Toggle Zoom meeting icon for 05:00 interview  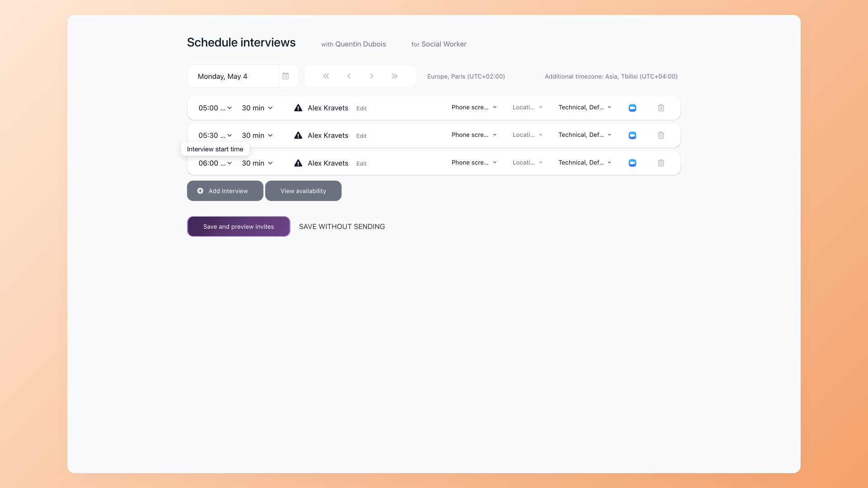tap(632, 108)
